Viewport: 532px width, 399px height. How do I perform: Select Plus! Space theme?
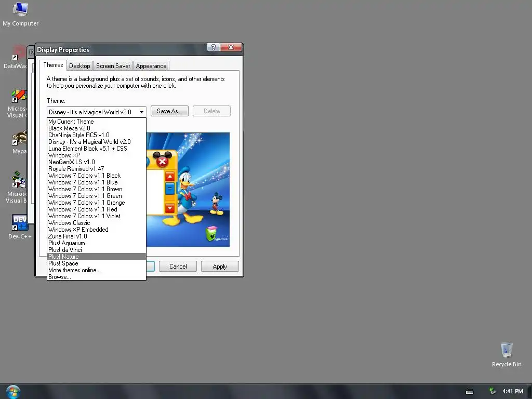click(x=96, y=263)
